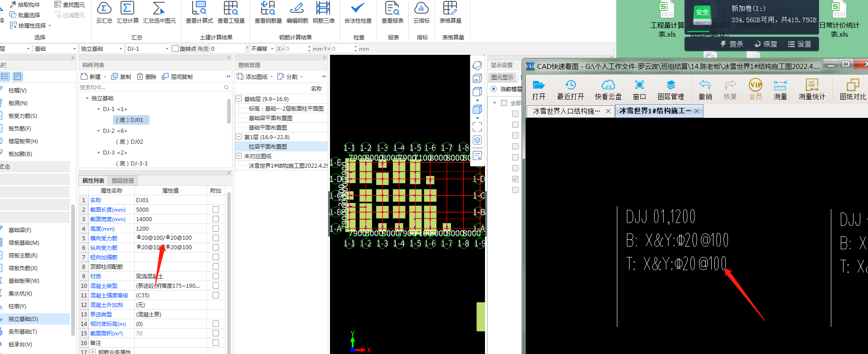Switch to the 图层管理 tab
Image resolution: width=868 pixels, height=354 pixels.
tap(123, 180)
